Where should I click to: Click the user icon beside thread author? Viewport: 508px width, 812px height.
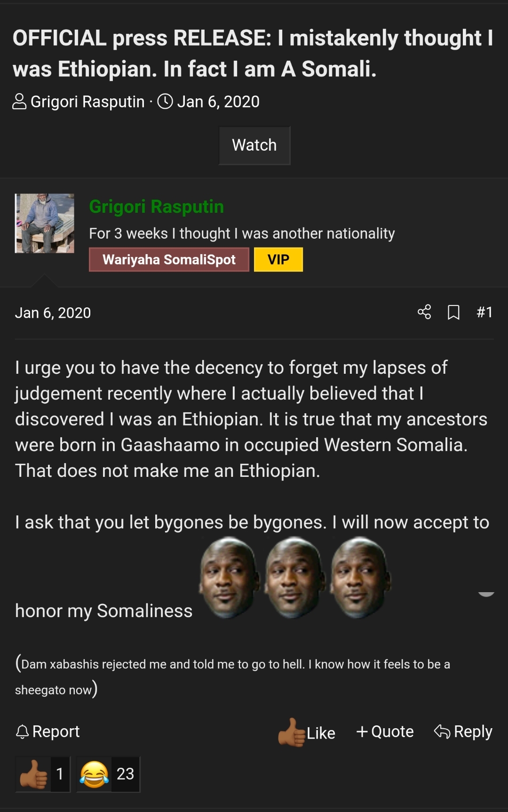click(19, 101)
